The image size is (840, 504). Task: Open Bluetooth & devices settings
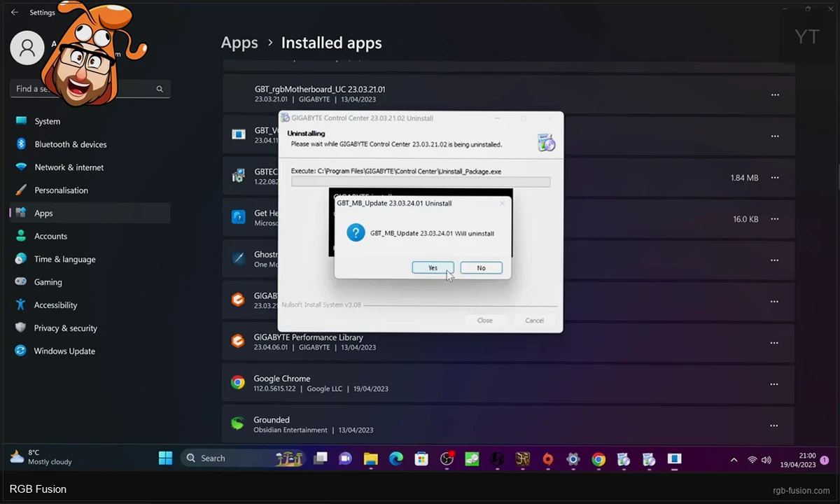(70, 144)
